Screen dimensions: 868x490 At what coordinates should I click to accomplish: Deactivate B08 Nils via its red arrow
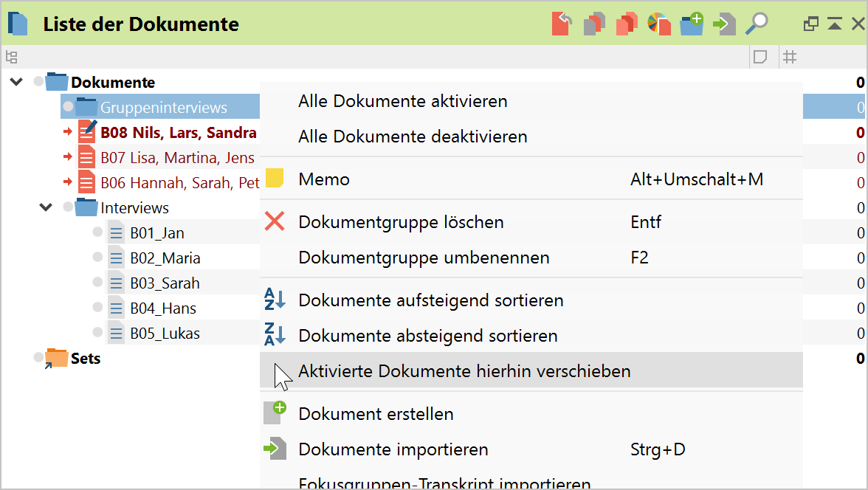(68, 132)
